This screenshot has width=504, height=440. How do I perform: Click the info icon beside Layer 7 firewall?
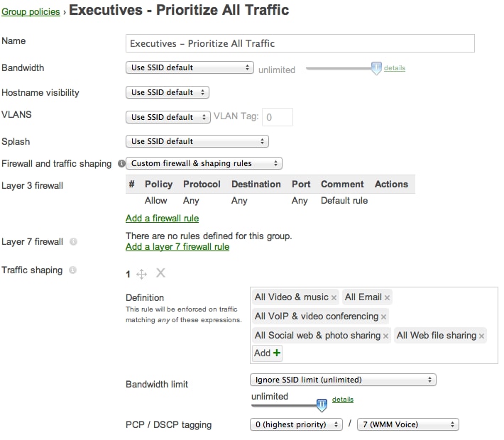pyautogui.click(x=73, y=241)
